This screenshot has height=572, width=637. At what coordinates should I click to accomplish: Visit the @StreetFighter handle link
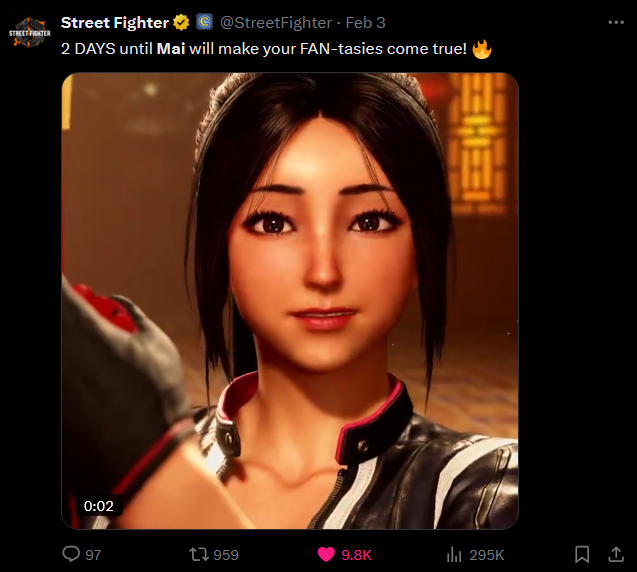pyautogui.click(x=276, y=23)
